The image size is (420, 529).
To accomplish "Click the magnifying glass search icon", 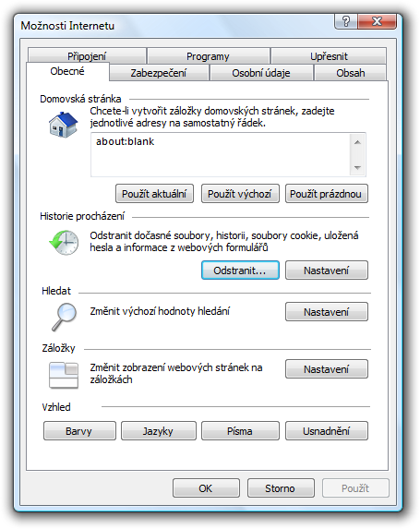I will (64, 317).
